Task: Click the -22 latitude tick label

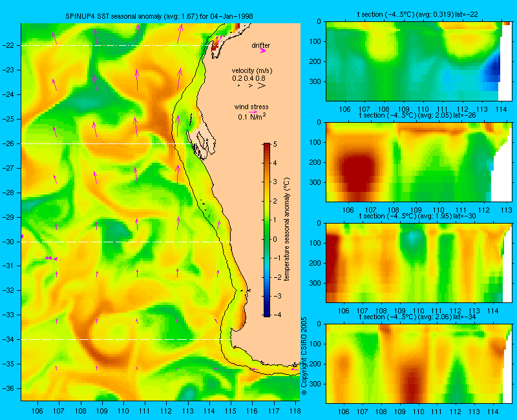Action: [10, 45]
